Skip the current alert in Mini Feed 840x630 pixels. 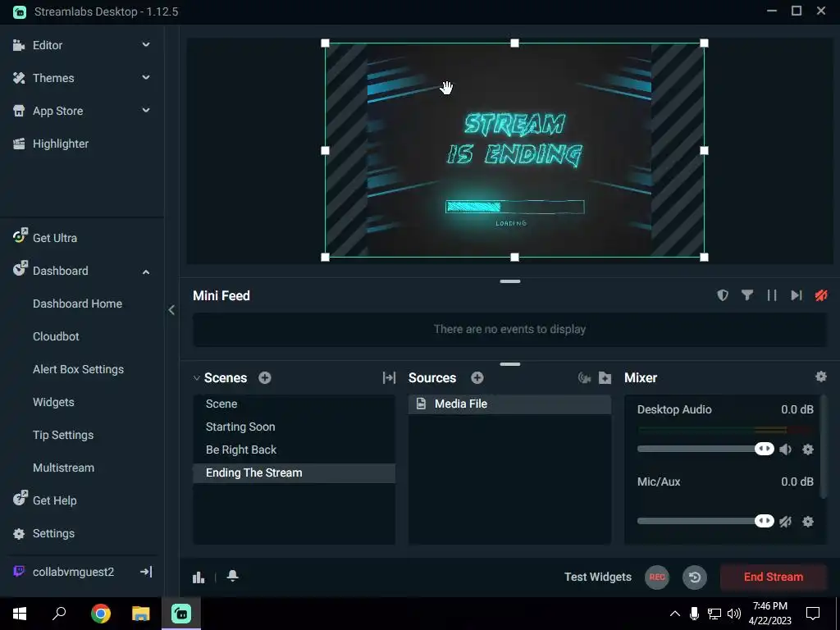797,295
